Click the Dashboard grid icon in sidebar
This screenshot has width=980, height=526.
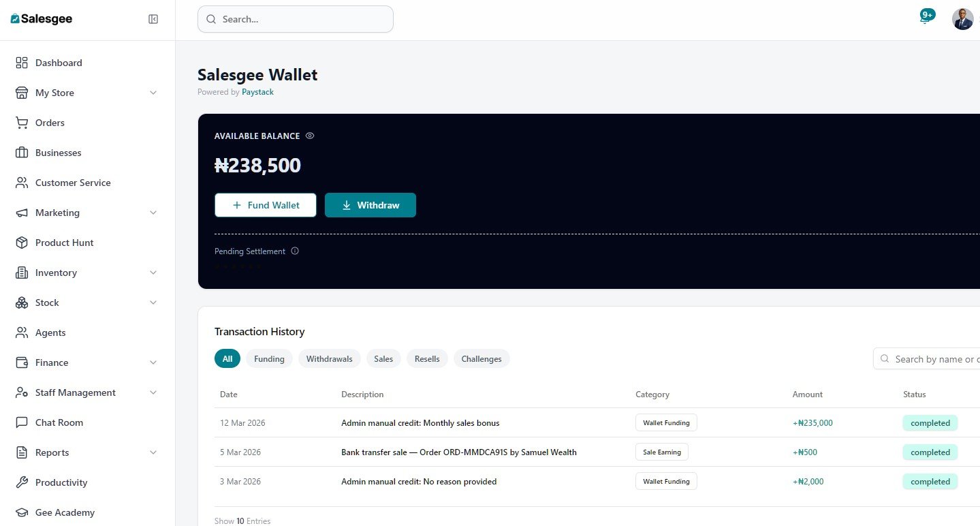point(22,63)
